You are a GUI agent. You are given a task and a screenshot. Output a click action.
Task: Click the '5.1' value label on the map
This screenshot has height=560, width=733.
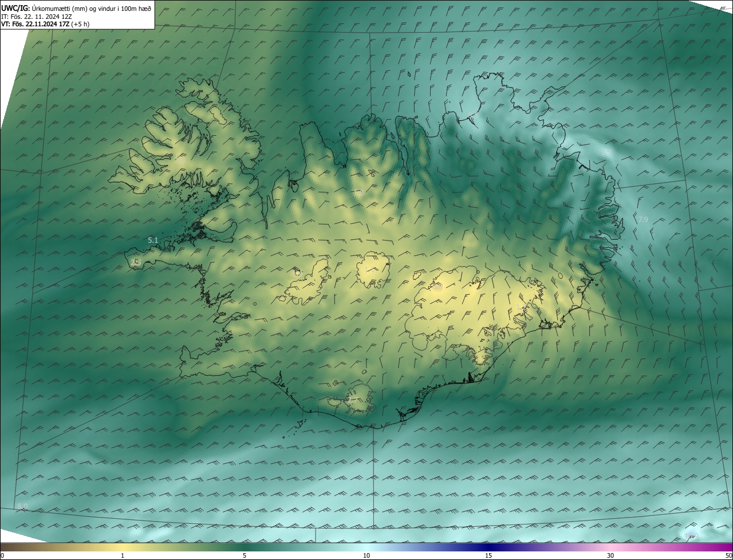[x=152, y=240]
